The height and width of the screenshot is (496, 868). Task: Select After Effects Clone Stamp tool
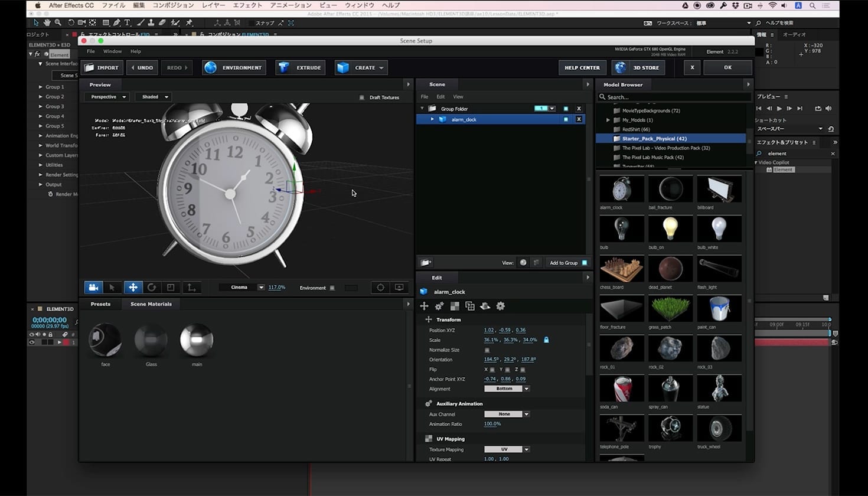tap(151, 22)
